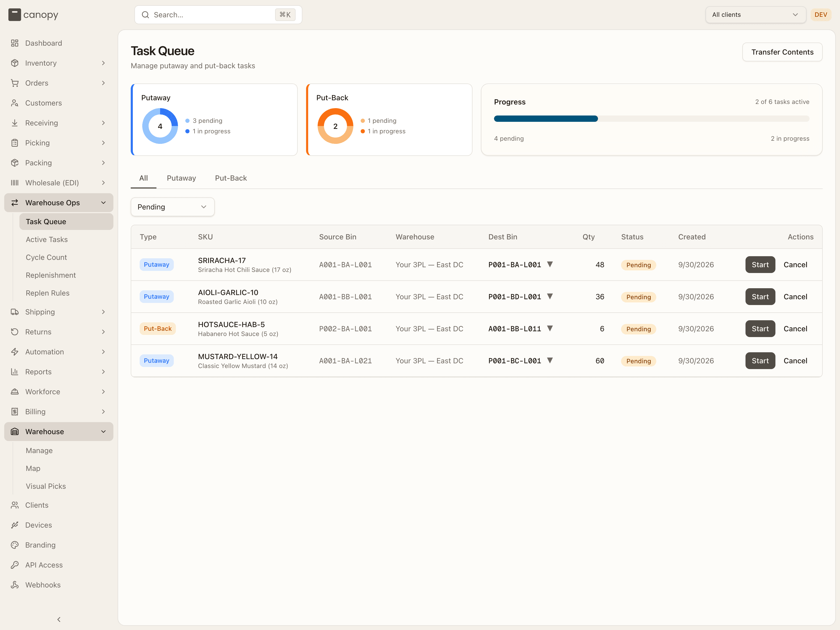Image resolution: width=840 pixels, height=630 pixels.
Task: Click the Returns circular arrow icon
Action: coord(15,332)
